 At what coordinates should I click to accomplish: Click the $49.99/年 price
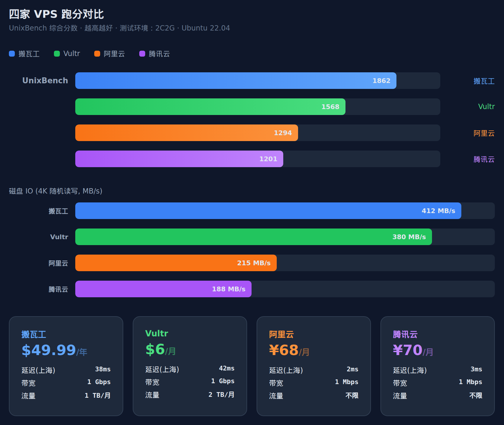point(54,350)
